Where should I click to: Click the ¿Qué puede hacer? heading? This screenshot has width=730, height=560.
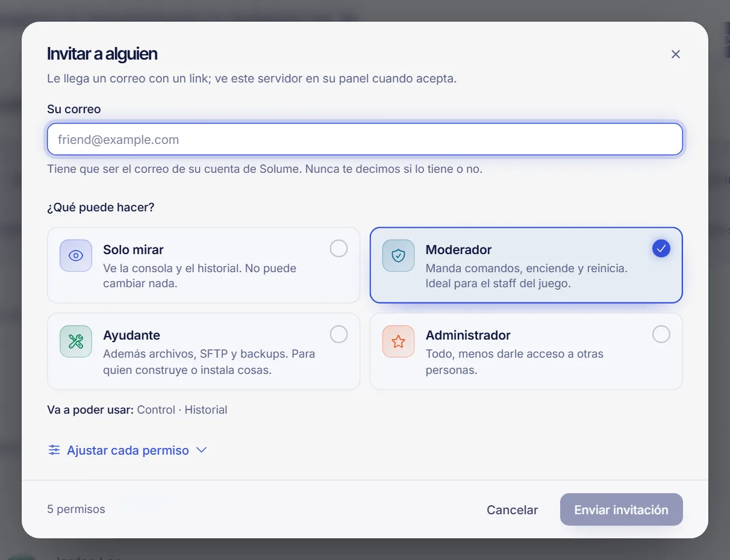101,208
